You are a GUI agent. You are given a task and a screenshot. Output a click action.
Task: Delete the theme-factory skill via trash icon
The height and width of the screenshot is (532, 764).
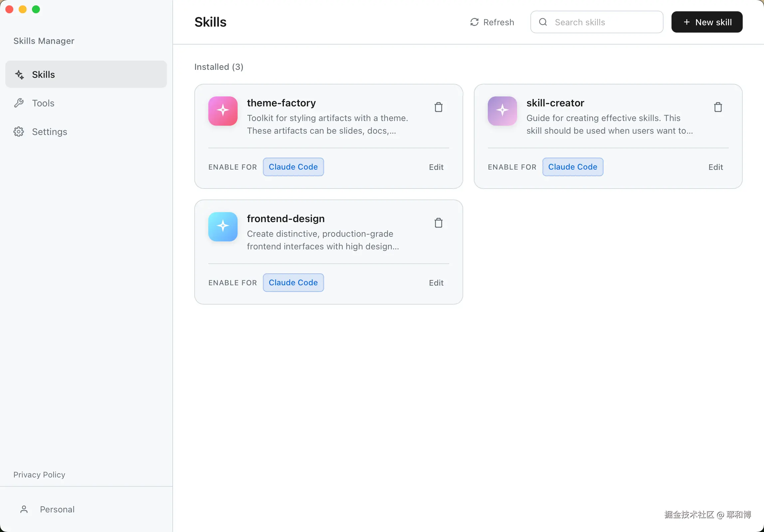[x=438, y=107]
